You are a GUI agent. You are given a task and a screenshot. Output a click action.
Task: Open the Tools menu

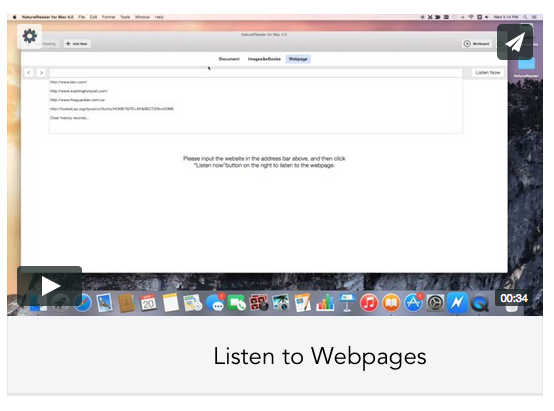coord(125,17)
